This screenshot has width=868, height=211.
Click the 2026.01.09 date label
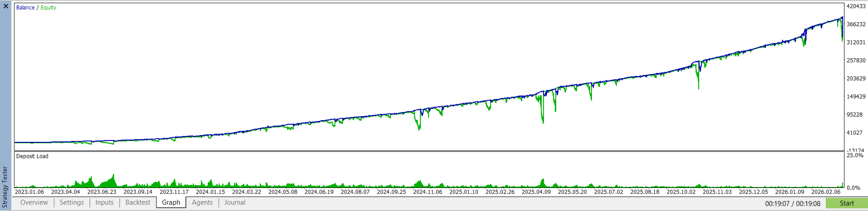(790, 192)
